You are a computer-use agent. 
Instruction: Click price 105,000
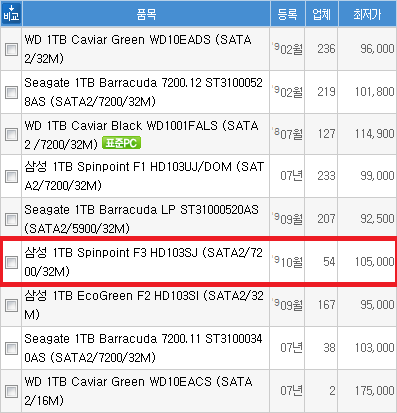tap(375, 262)
